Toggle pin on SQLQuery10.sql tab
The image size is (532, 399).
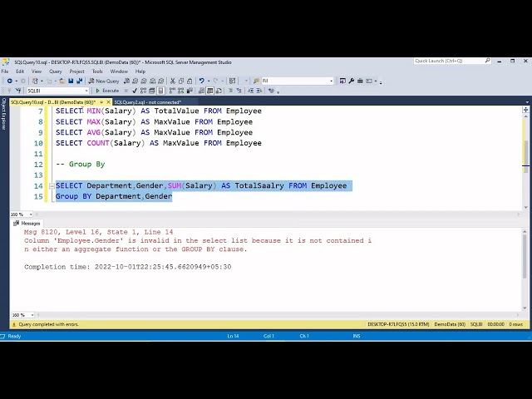point(101,102)
